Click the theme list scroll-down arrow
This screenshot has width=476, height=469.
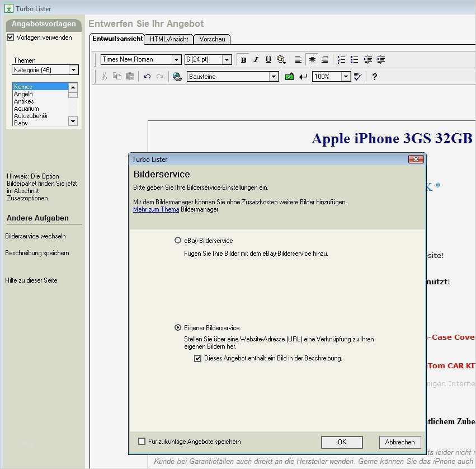[73, 121]
